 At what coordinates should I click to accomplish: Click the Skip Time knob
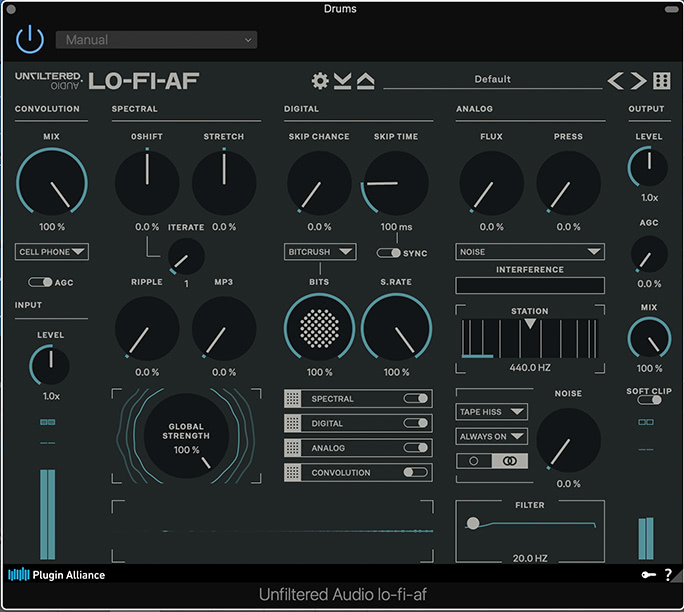(x=396, y=183)
